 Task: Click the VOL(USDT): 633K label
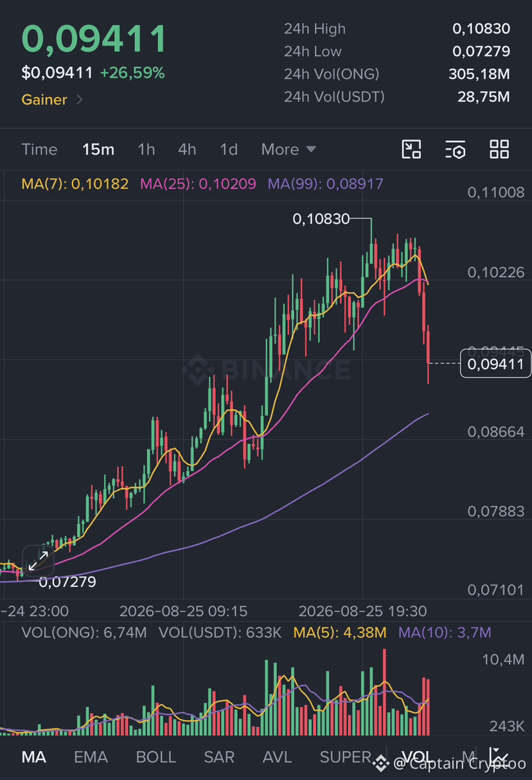[x=220, y=633]
